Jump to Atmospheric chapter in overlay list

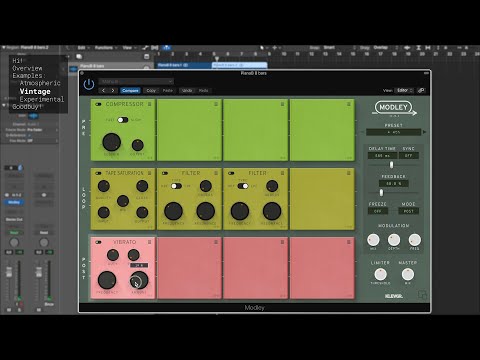[x=40, y=83]
